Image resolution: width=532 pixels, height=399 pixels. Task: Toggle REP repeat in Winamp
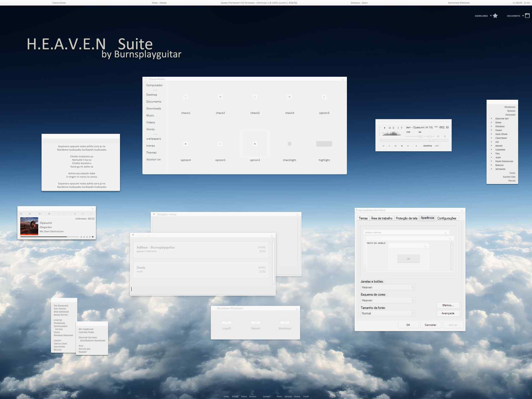tap(437, 146)
